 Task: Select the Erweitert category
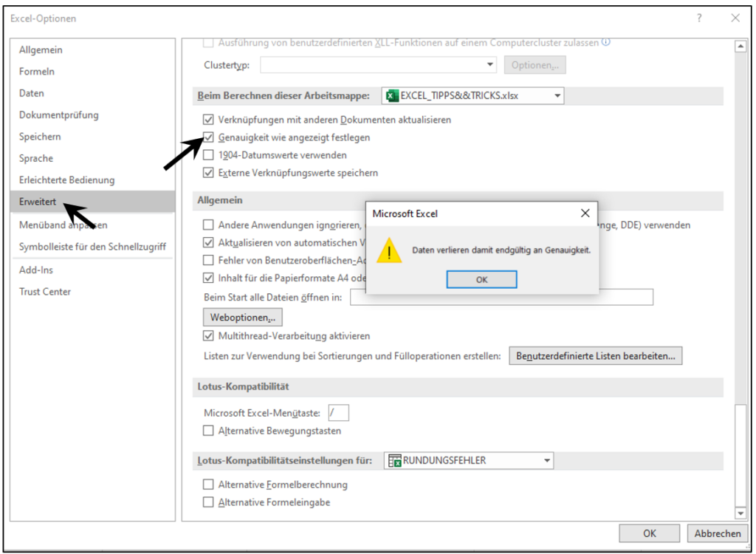point(92,202)
